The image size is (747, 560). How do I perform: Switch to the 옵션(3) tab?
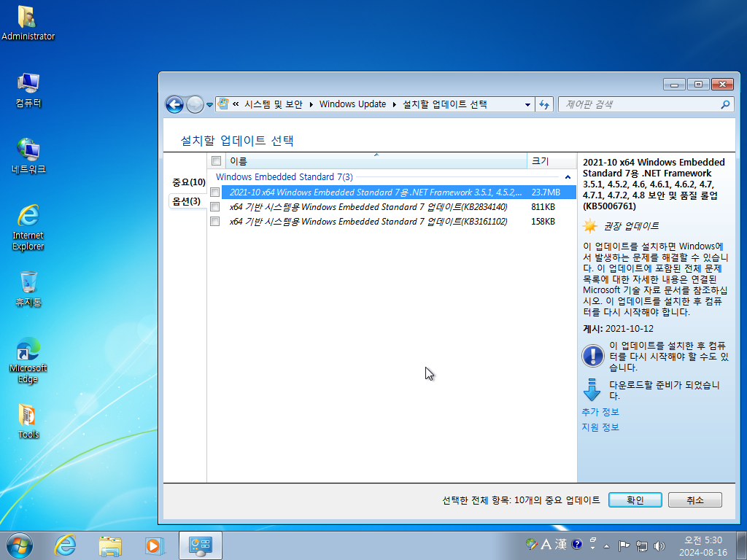click(x=186, y=201)
